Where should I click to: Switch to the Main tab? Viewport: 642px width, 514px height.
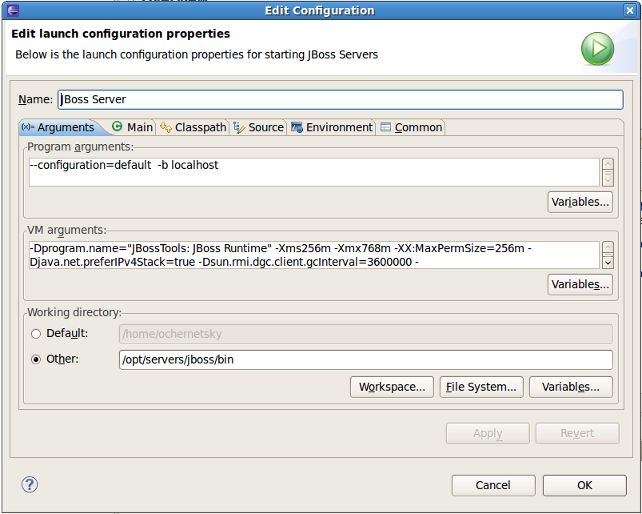click(132, 127)
